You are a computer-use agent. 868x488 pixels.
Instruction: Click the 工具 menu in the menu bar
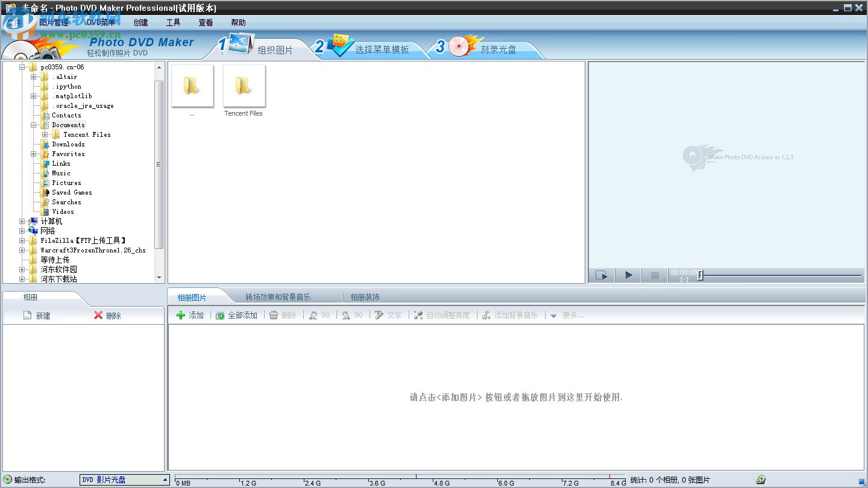pos(173,22)
